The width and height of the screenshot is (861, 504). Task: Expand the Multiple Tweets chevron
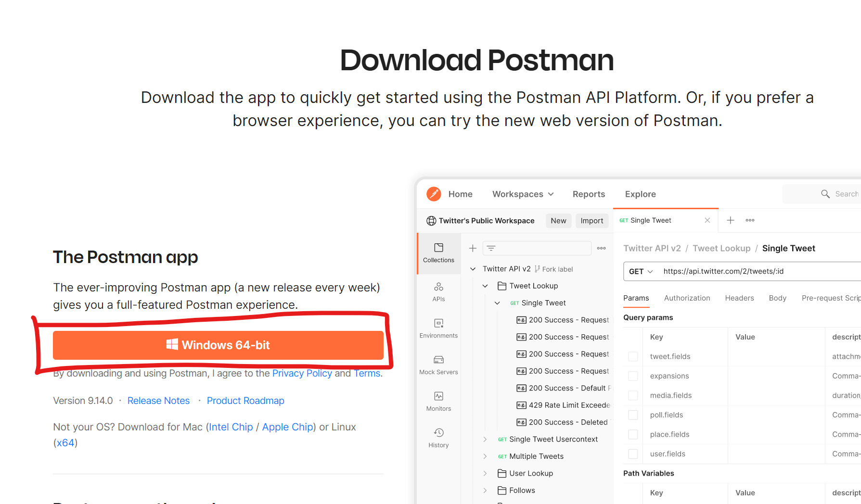click(485, 456)
